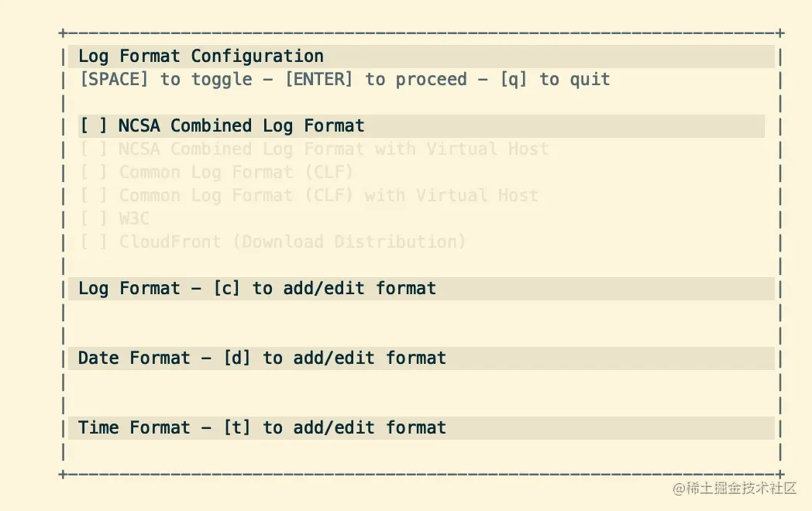
Task: Click the [q] to quit hint
Action: (556, 79)
